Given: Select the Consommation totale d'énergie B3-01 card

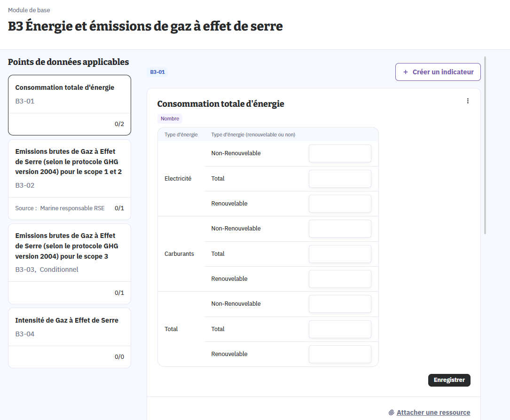Looking at the screenshot, I should (70, 105).
